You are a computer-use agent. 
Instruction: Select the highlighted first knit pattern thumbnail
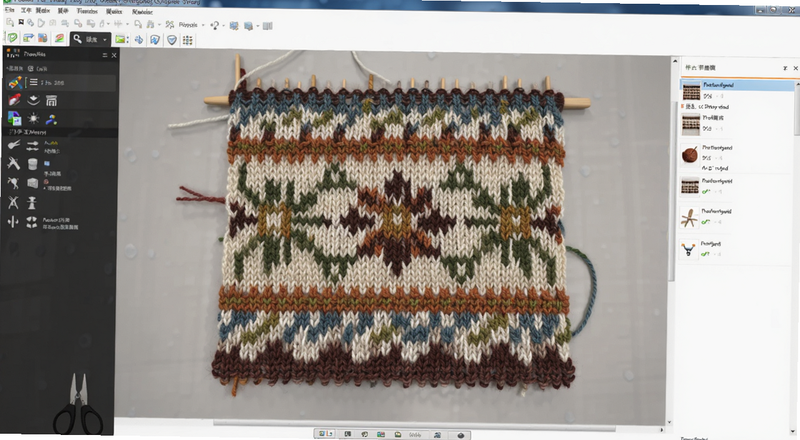click(x=691, y=91)
